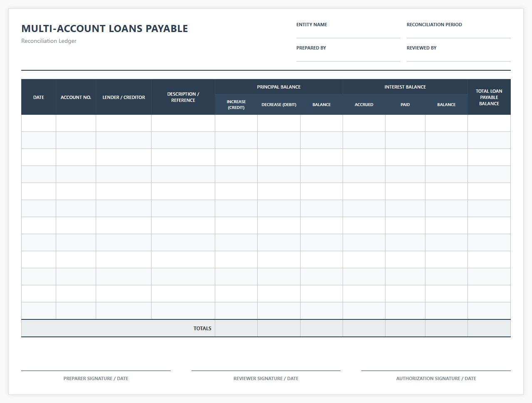Viewport: 532px width, 403px height.
Task: Click the INTEREST BALANCE group header
Action: pos(405,87)
